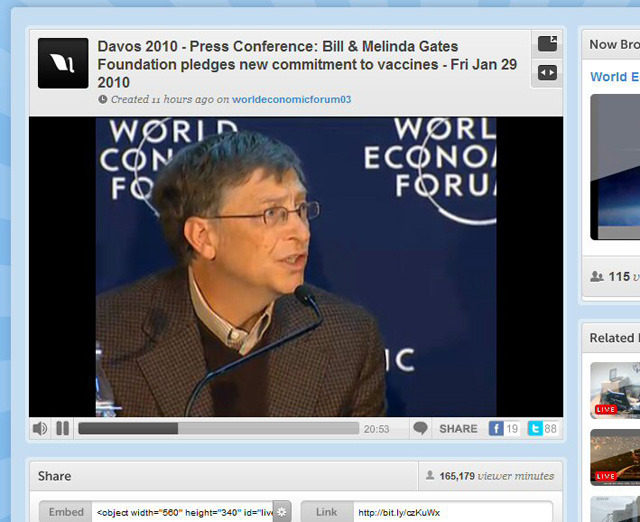Screen dimensions: 640x522
Task: Click the 20:53 time display
Action: 376,429
